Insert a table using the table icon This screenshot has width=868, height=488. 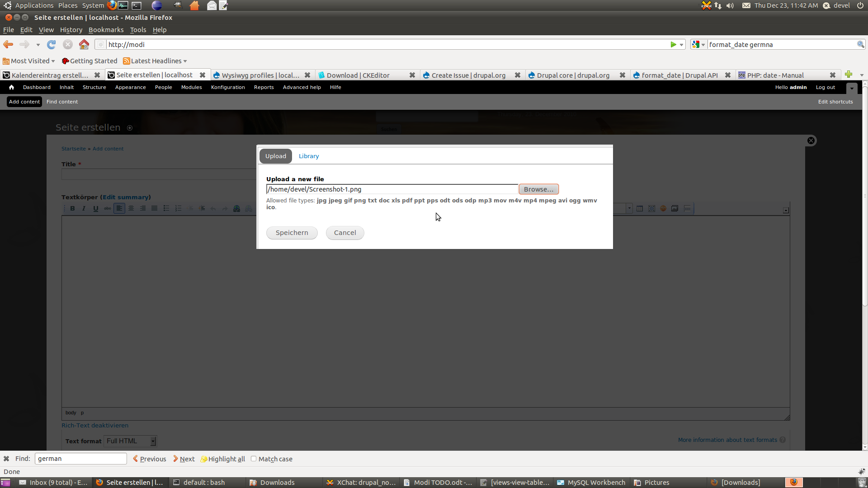(x=640, y=208)
